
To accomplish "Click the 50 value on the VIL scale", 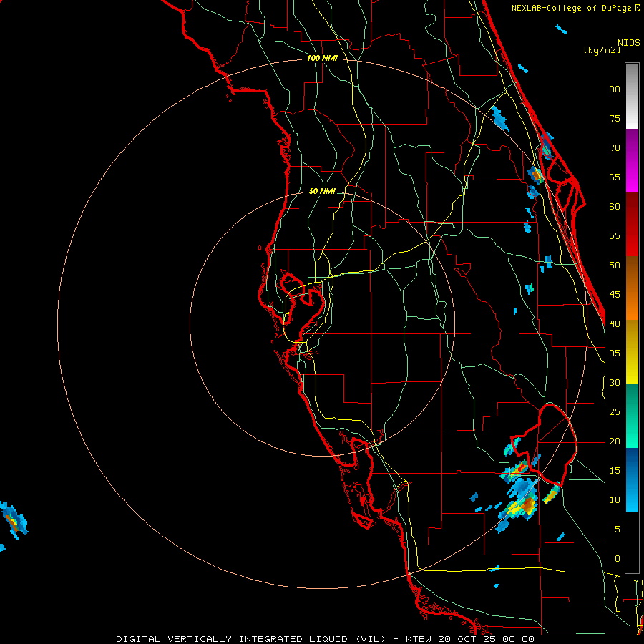I will coord(615,265).
